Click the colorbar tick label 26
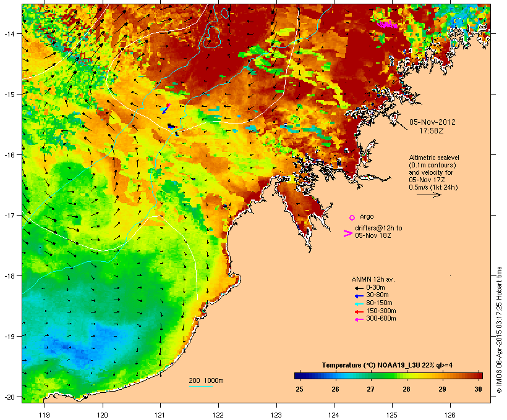507x420 pixels. [x=335, y=389]
